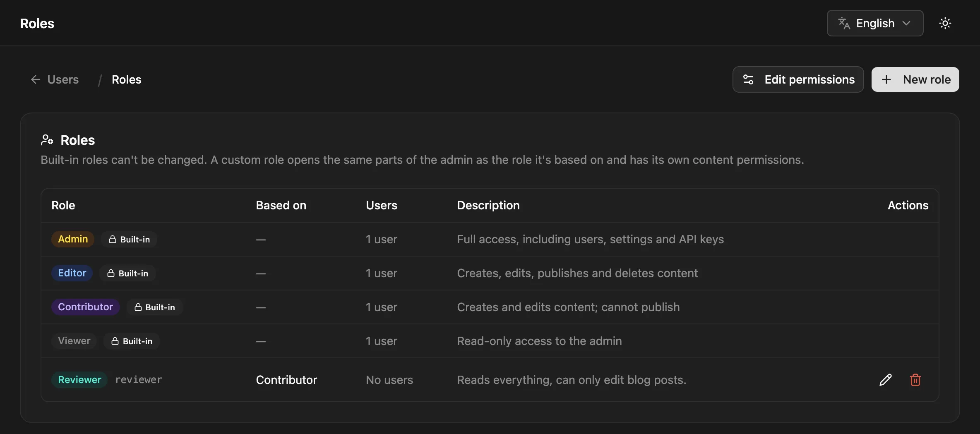This screenshot has height=434, width=980.
Task: Create a New role
Action: pos(915,79)
